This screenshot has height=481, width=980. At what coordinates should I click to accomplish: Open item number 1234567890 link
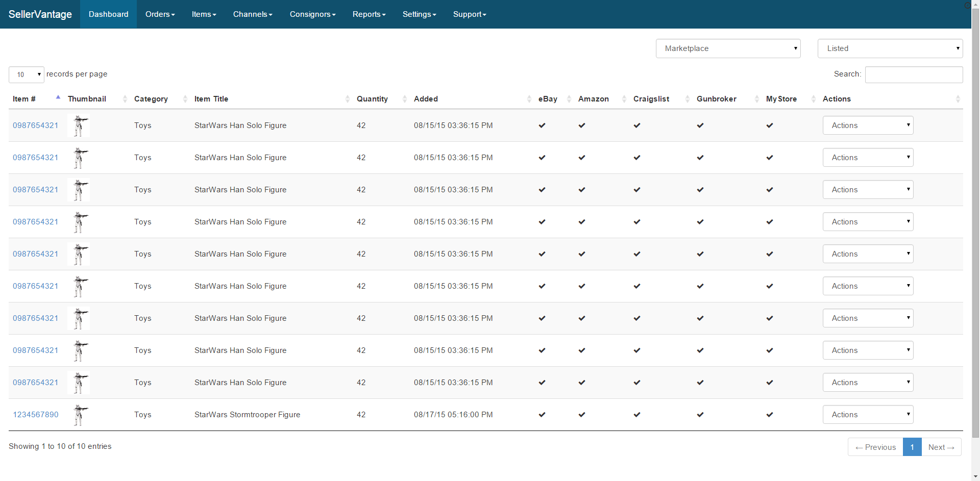coord(36,415)
